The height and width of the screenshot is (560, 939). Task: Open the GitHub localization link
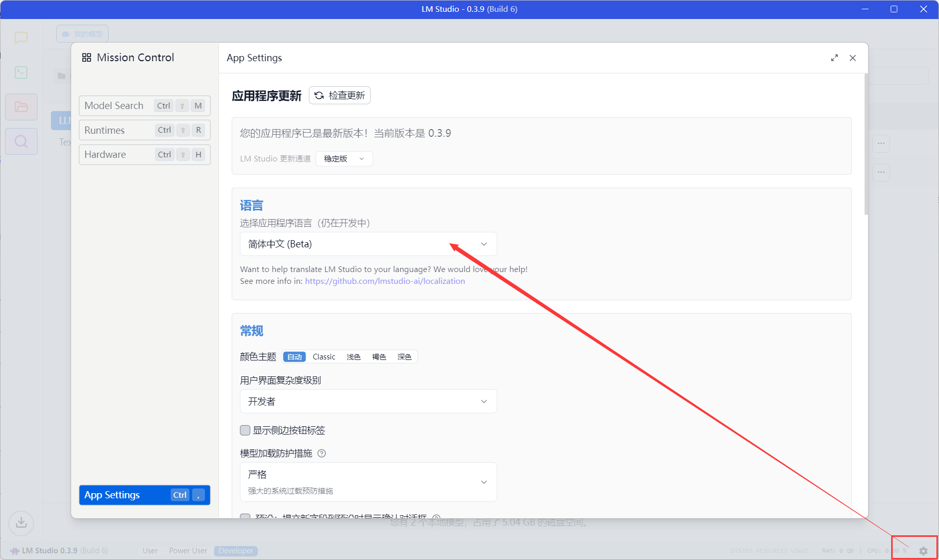pyautogui.click(x=385, y=281)
